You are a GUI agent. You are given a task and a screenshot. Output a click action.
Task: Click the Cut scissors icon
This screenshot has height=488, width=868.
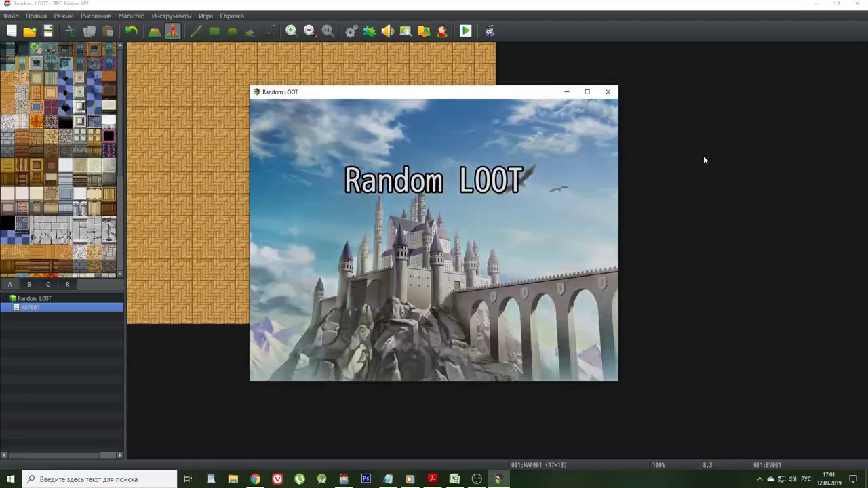coord(71,30)
